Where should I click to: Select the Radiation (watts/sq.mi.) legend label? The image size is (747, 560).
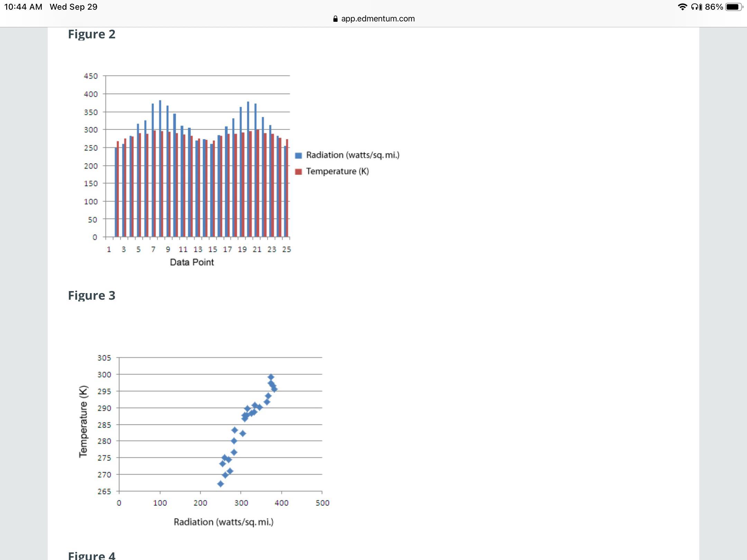pyautogui.click(x=352, y=155)
